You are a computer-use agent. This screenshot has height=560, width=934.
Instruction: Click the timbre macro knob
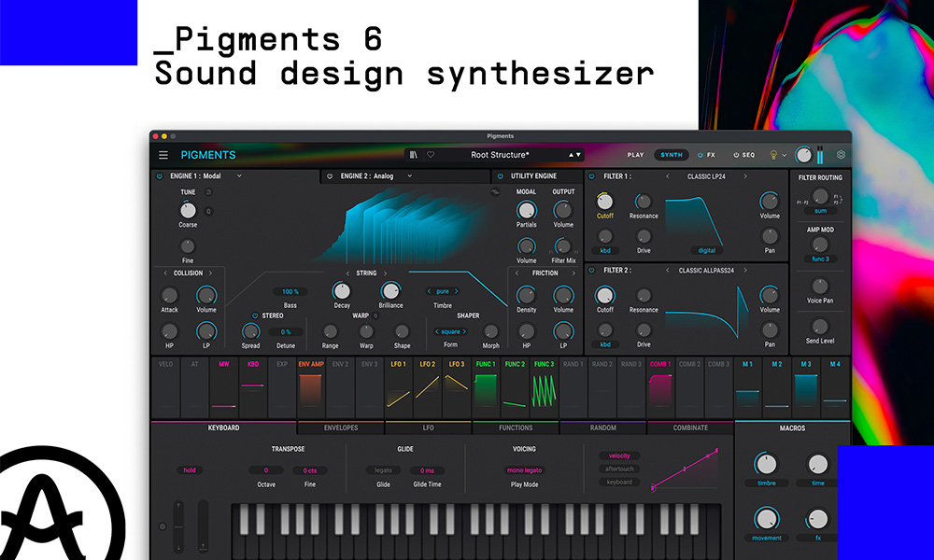766,464
